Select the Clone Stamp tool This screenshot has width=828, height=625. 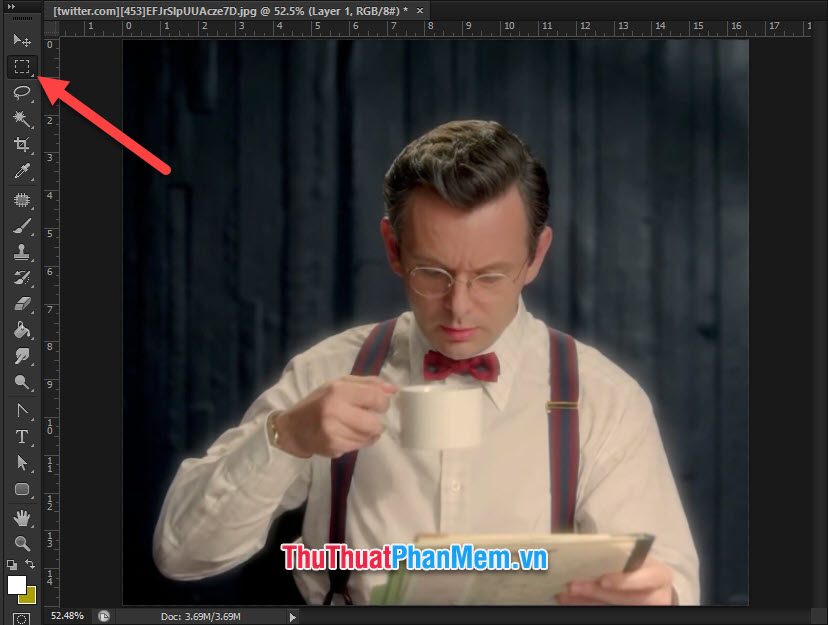tap(22, 251)
